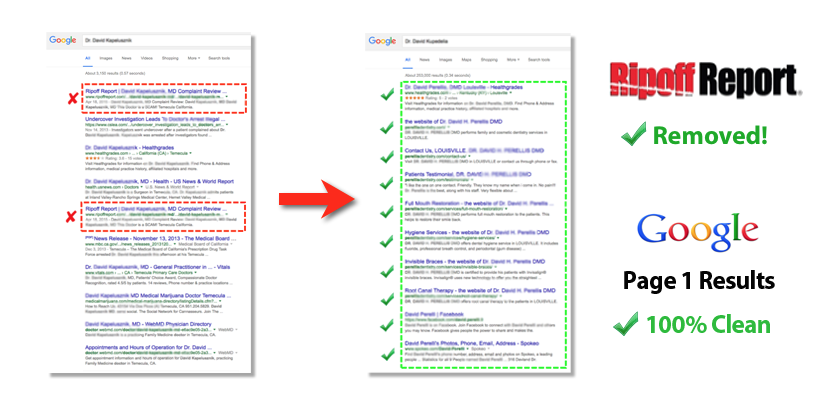Open the Shopping tab in the Kupedelia search
The height and width of the screenshot is (400, 830).
click(x=489, y=60)
